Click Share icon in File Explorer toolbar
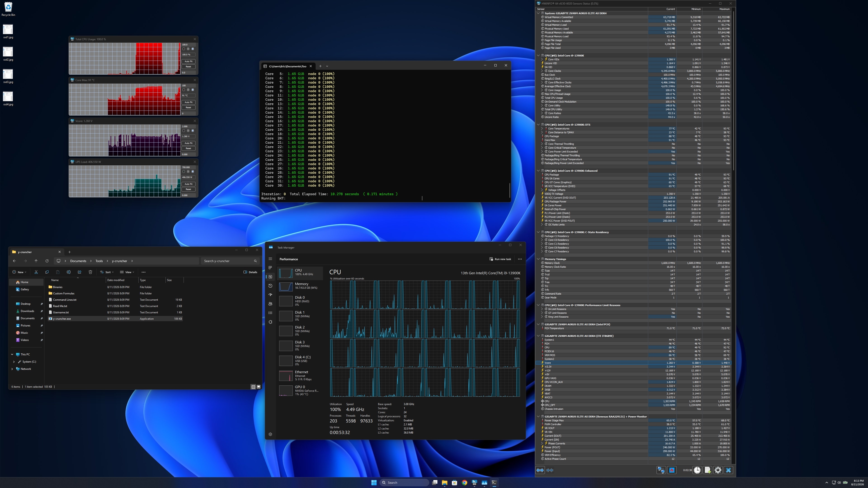Screen dimensions: 868x488 pos(80,272)
